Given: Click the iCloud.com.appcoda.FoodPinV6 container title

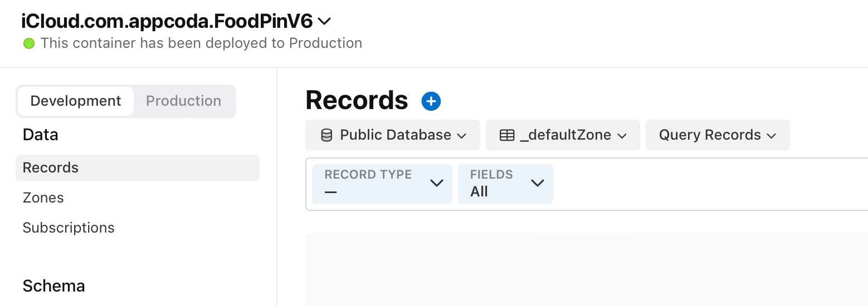Looking at the screenshot, I should point(167,22).
